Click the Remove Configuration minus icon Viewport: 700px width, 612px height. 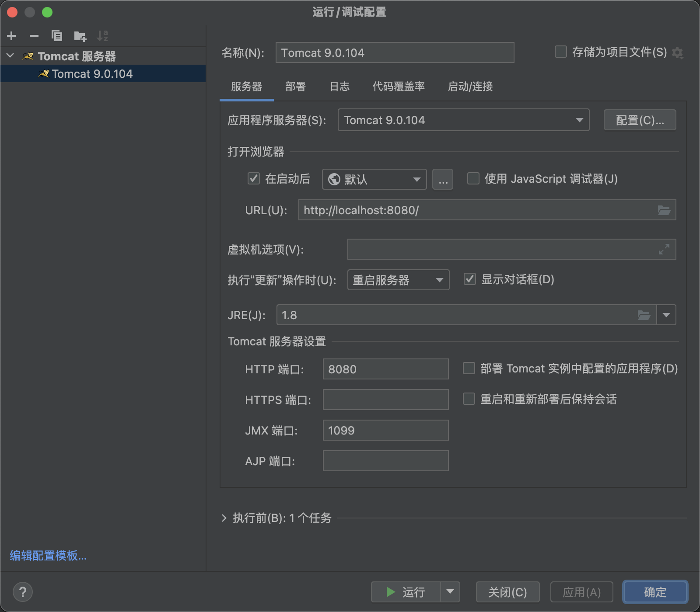point(34,36)
